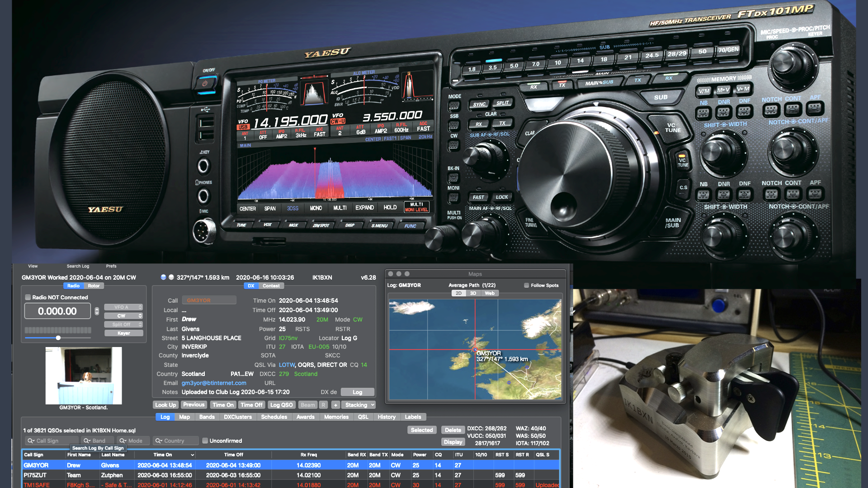Click the Keyer button
The image size is (868, 488).
click(x=123, y=333)
